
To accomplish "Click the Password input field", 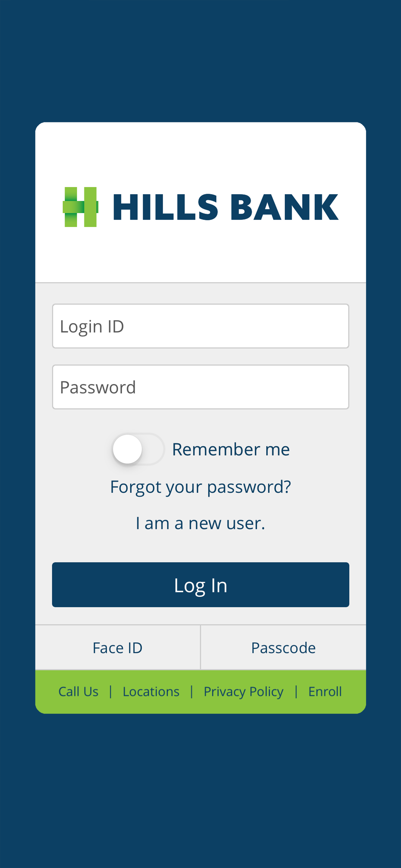I will tap(200, 387).
